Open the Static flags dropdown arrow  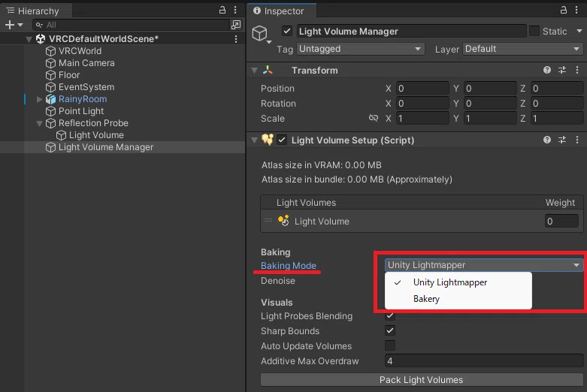[579, 31]
